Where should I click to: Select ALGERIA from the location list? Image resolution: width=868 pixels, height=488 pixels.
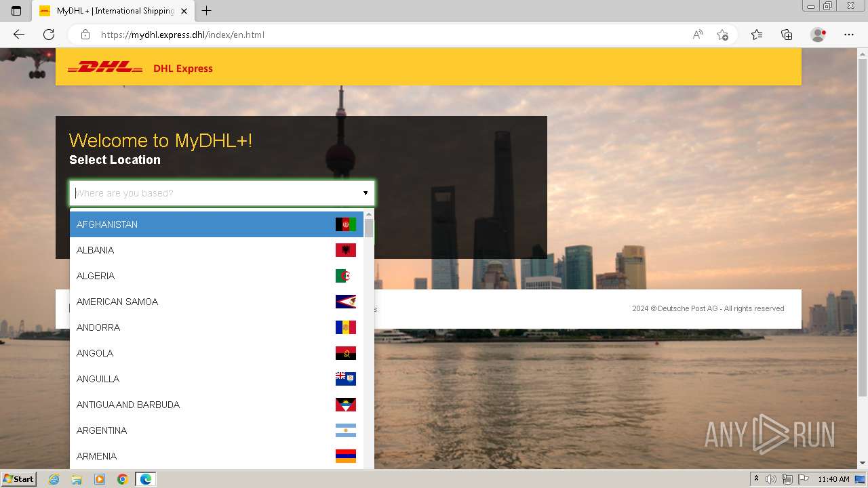216,276
